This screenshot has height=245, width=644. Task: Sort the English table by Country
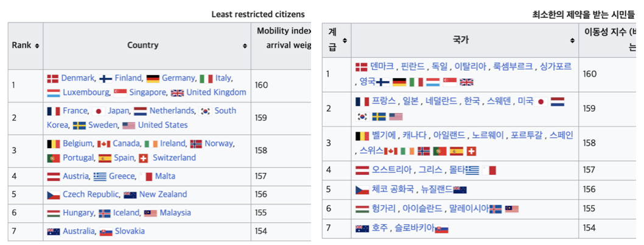click(x=245, y=46)
